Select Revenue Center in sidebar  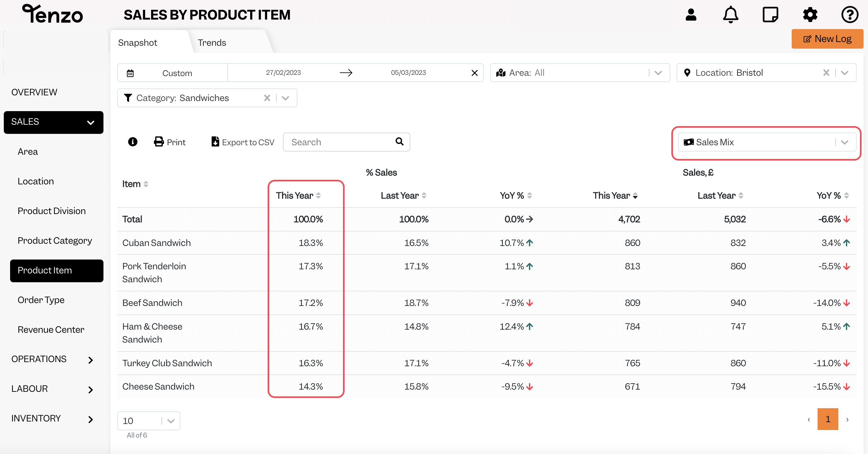pyautogui.click(x=51, y=330)
